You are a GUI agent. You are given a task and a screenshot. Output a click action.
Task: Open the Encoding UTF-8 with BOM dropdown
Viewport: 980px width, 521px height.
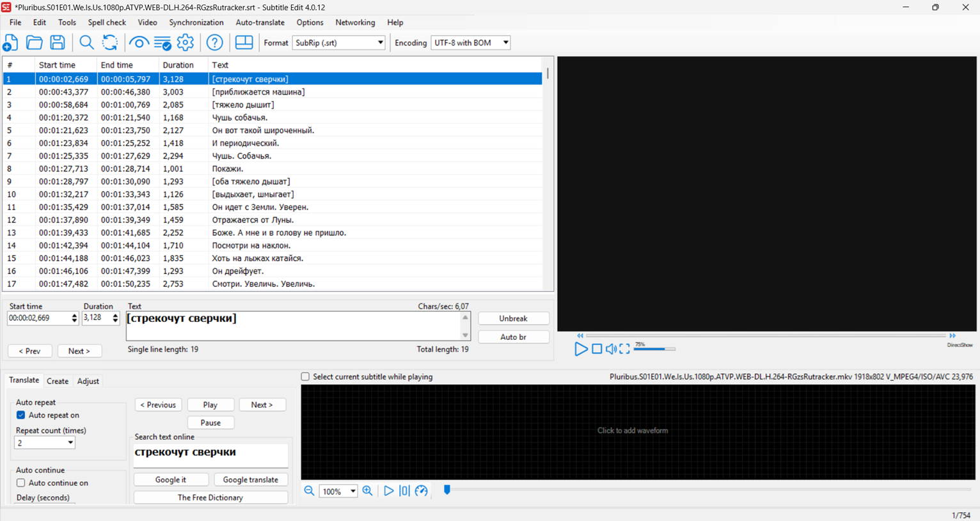505,43
